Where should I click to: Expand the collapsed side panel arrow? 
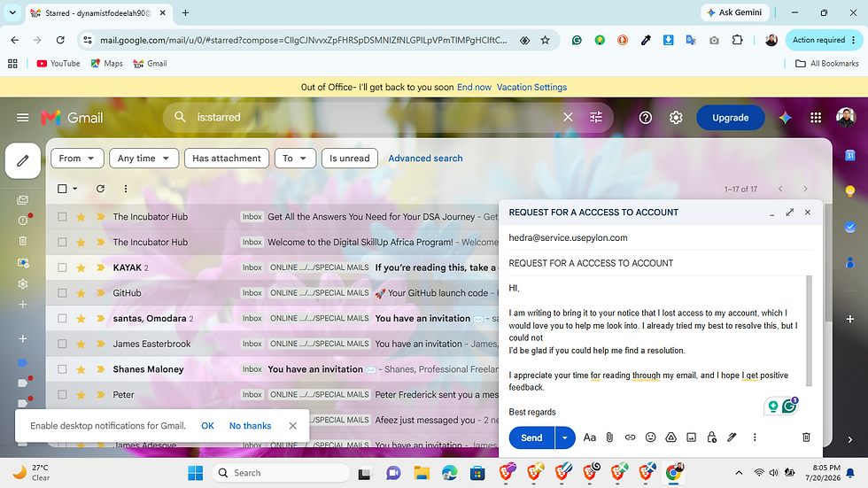pos(850,439)
